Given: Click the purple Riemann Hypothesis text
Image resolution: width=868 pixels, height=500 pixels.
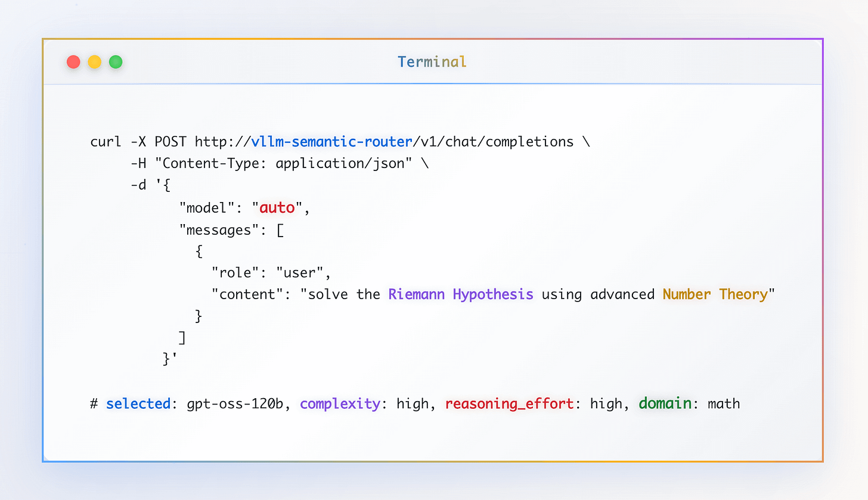Looking at the screenshot, I should tap(461, 294).
